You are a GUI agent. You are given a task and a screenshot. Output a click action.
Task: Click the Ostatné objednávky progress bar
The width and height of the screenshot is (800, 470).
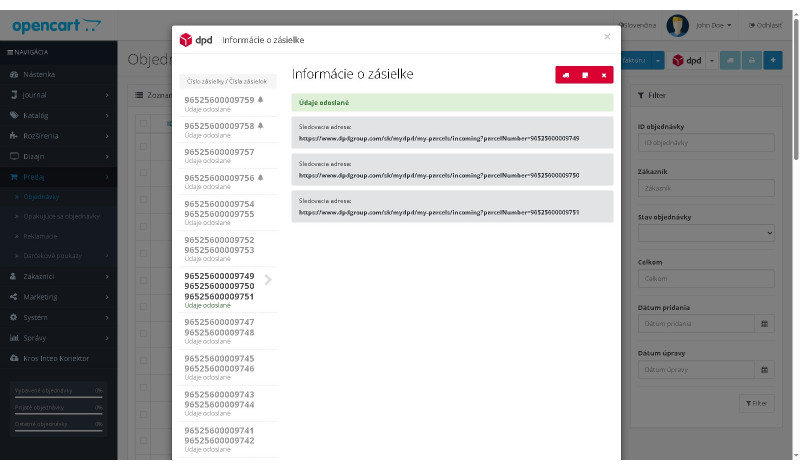(x=59, y=430)
